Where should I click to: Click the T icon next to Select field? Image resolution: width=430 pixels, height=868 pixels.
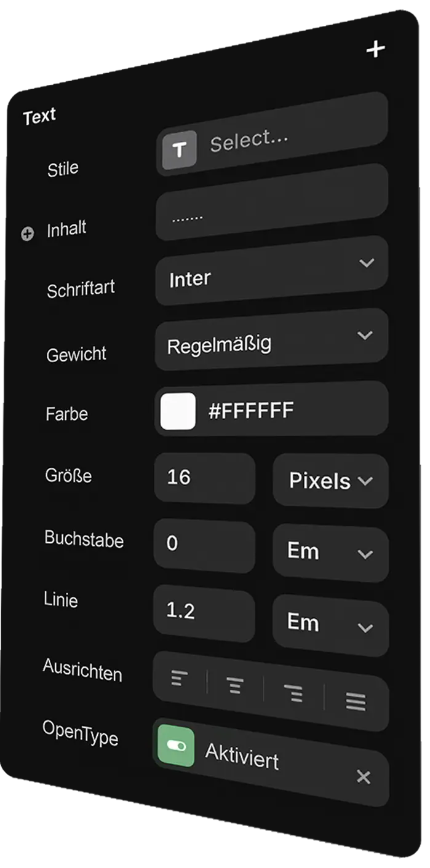(178, 149)
